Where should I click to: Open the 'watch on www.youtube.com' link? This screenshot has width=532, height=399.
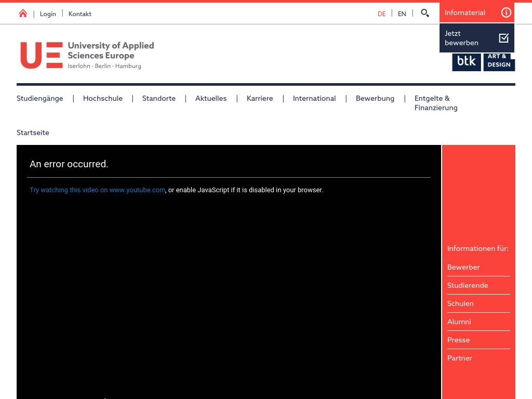pyautogui.click(x=98, y=190)
